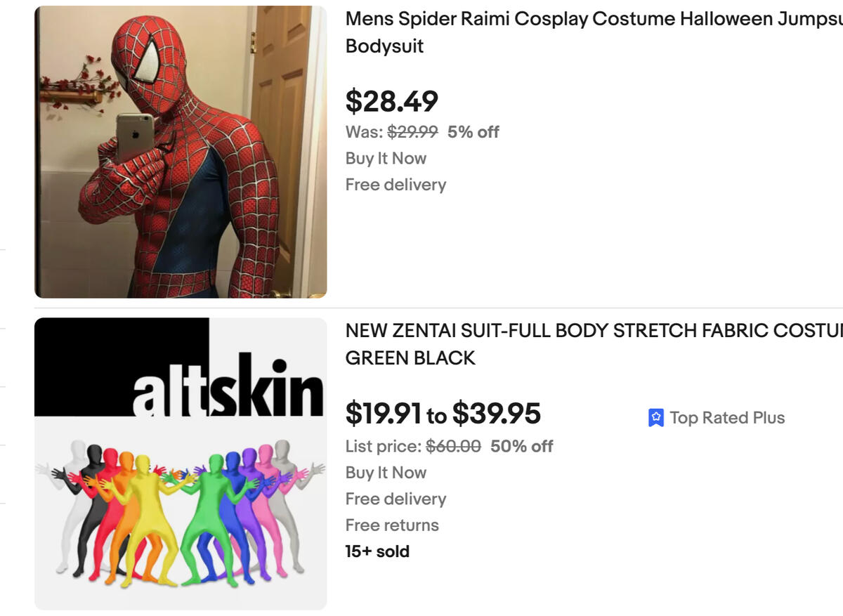The height and width of the screenshot is (616, 843).
Task: Click the crossed-out $29.99 original price
Action: click(x=412, y=132)
